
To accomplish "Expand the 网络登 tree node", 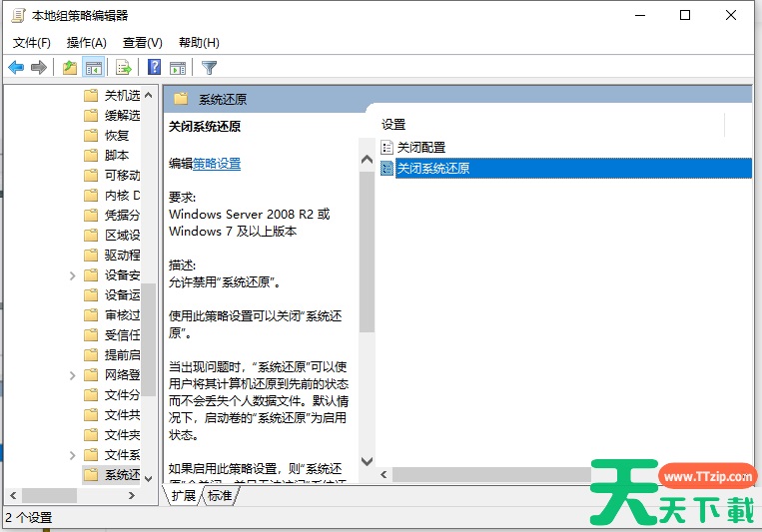I will (73, 375).
